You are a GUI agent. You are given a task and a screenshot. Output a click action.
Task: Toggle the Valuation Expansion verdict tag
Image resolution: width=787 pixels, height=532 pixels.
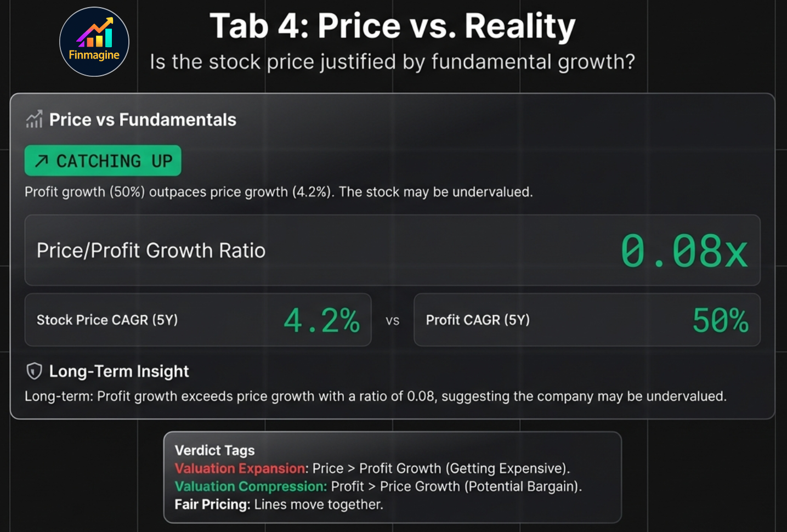pos(240,469)
